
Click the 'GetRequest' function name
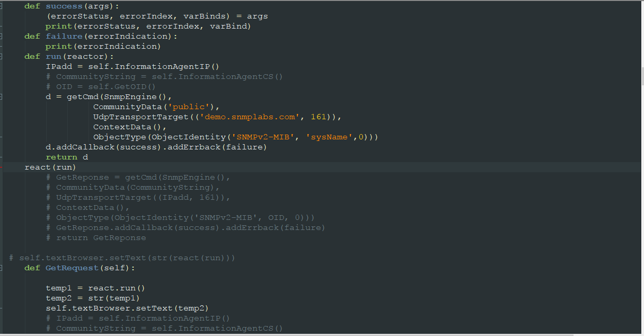pyautogui.click(x=72, y=268)
